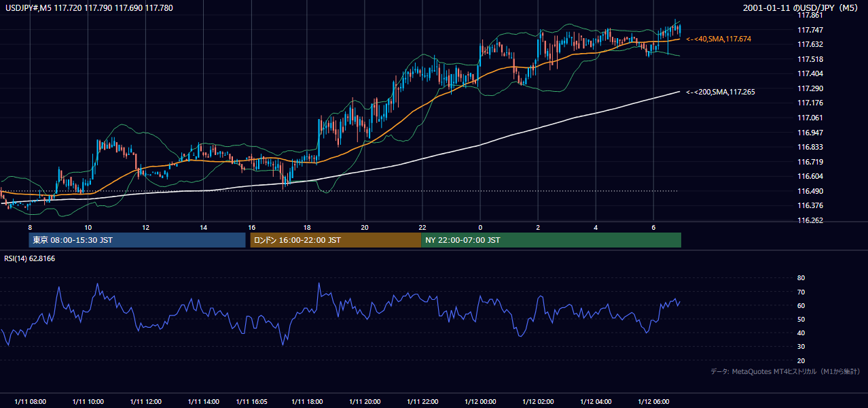Click hour tick '10' under the price chart
Viewport: 868px width, 408px height.
[x=88, y=227]
